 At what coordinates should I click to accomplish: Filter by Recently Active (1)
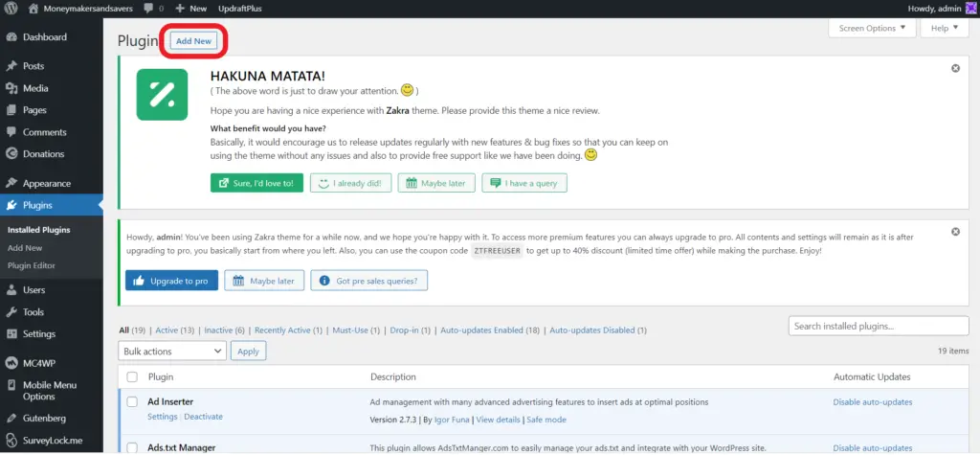[x=288, y=330]
